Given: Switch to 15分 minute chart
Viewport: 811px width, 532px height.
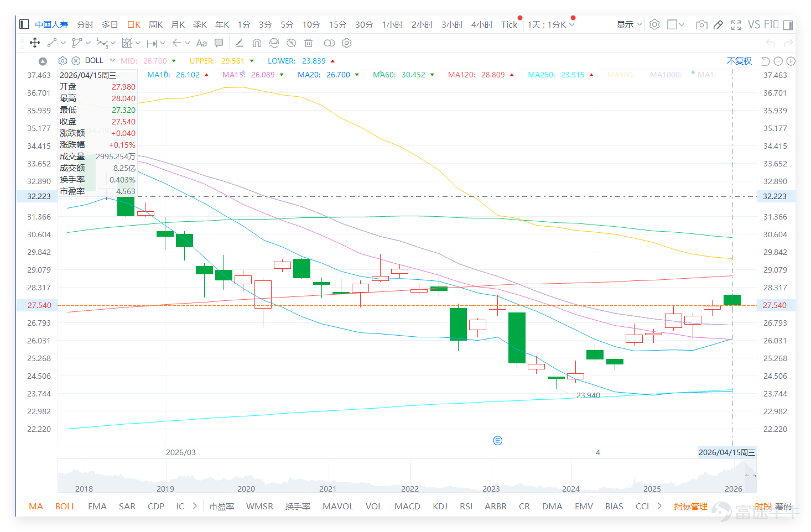Looking at the screenshot, I should point(337,24).
